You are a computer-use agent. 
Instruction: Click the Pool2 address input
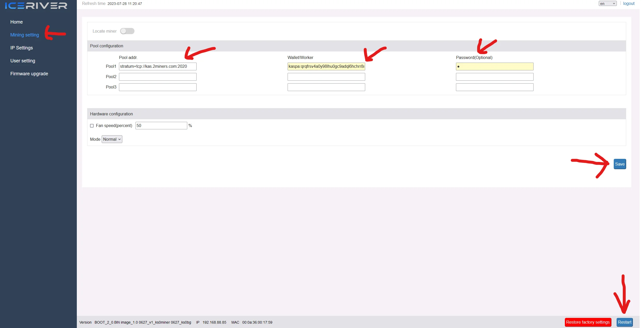click(x=158, y=77)
